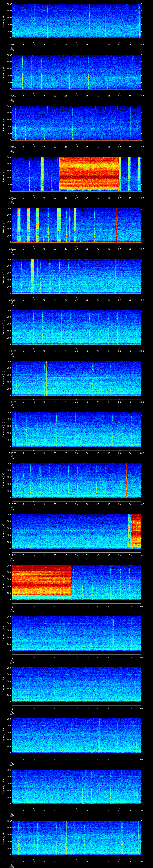Click the red vertical line near minute 48 in 0:05:00 panel
The width and height of the screenshot is (153, 868).
pos(116,225)
